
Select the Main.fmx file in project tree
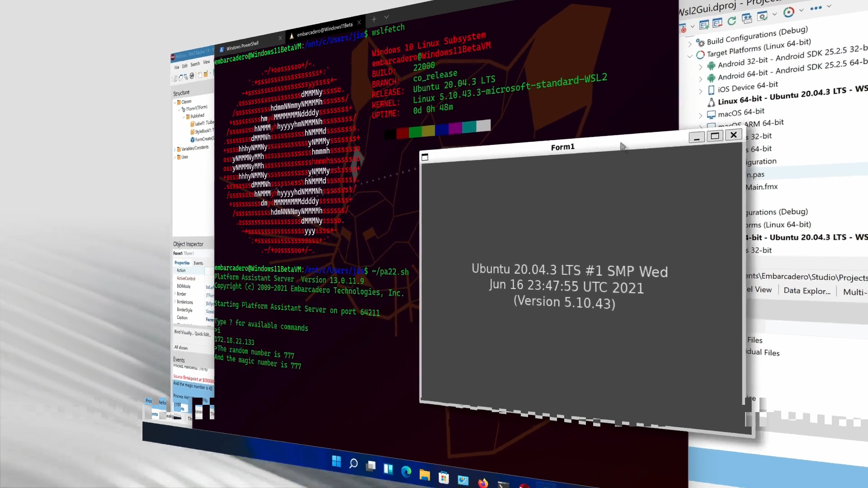point(762,187)
